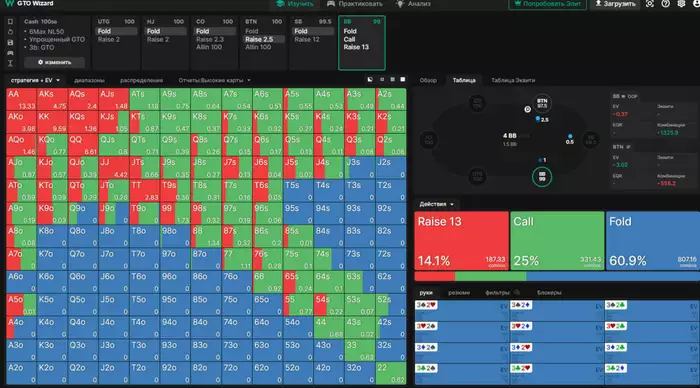The width and height of the screenshot is (700, 388).
Task: Click the SB seat on poker table
Action: point(591,140)
